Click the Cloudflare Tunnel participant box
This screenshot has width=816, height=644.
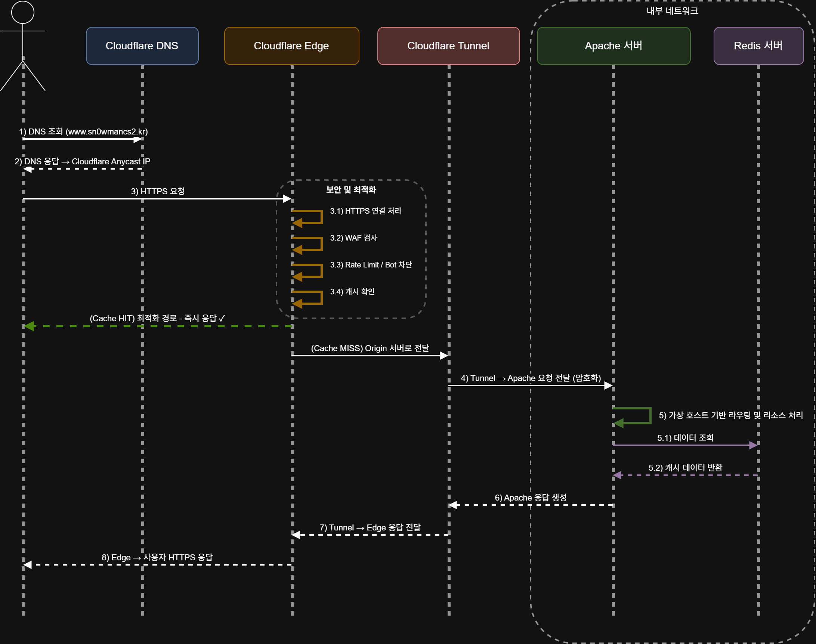point(448,46)
